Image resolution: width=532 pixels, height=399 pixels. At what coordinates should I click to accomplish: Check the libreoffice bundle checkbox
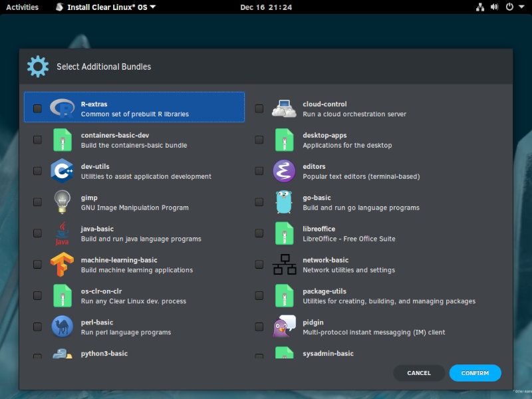point(259,233)
